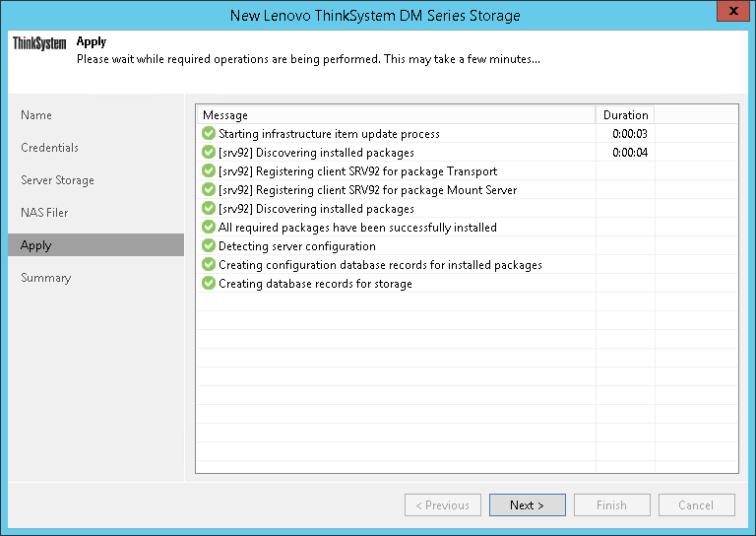The width and height of the screenshot is (756, 536).
Task: Select 'Creating database records for storage' message
Action: [x=315, y=284]
